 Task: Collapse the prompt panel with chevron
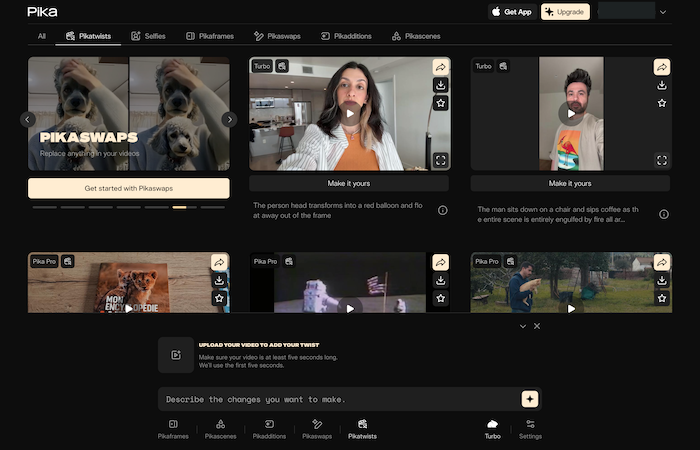click(522, 326)
